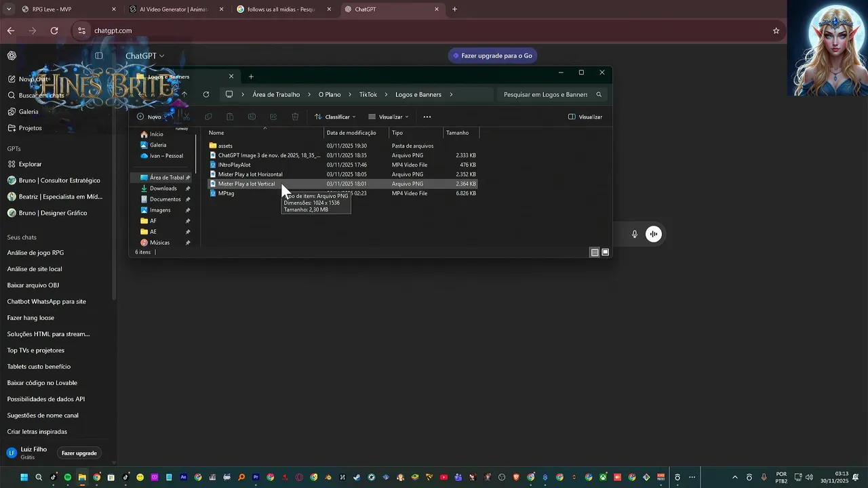Show hidden system tray icons
This screenshot has height=488, width=868.
(x=734, y=477)
